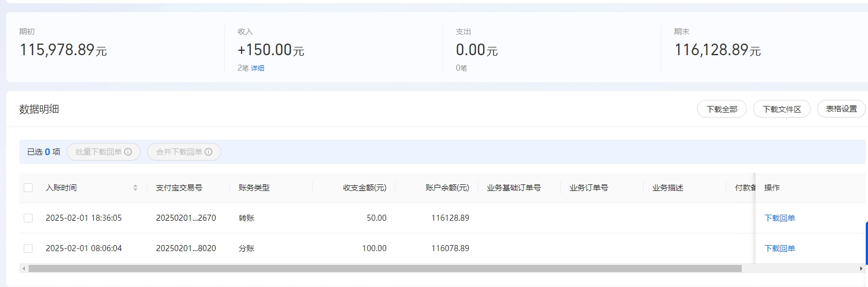Click the 操作 column header
Image resolution: width=868 pixels, height=287 pixels.
tap(772, 188)
